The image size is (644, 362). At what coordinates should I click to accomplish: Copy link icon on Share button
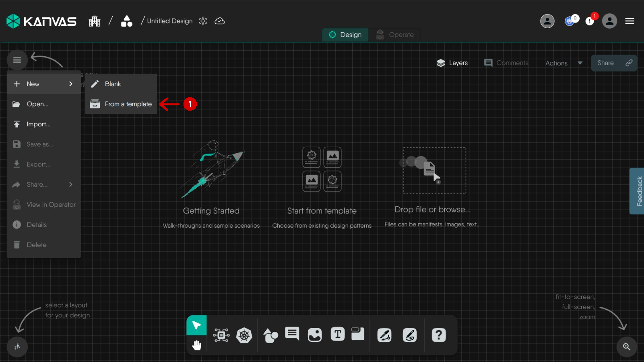pos(629,63)
